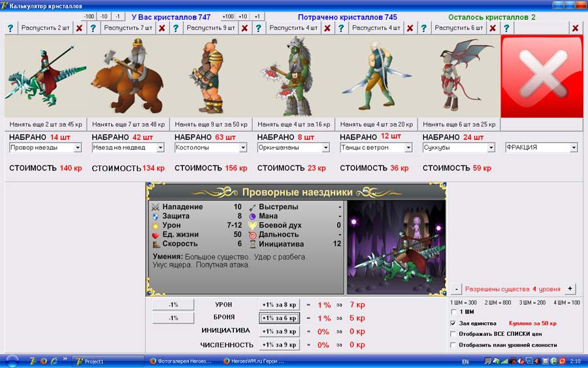Switch to "Фотогалерея Heroes" taskbar window
Image resolution: width=588 pixels, height=368 pixels.
click(x=181, y=361)
